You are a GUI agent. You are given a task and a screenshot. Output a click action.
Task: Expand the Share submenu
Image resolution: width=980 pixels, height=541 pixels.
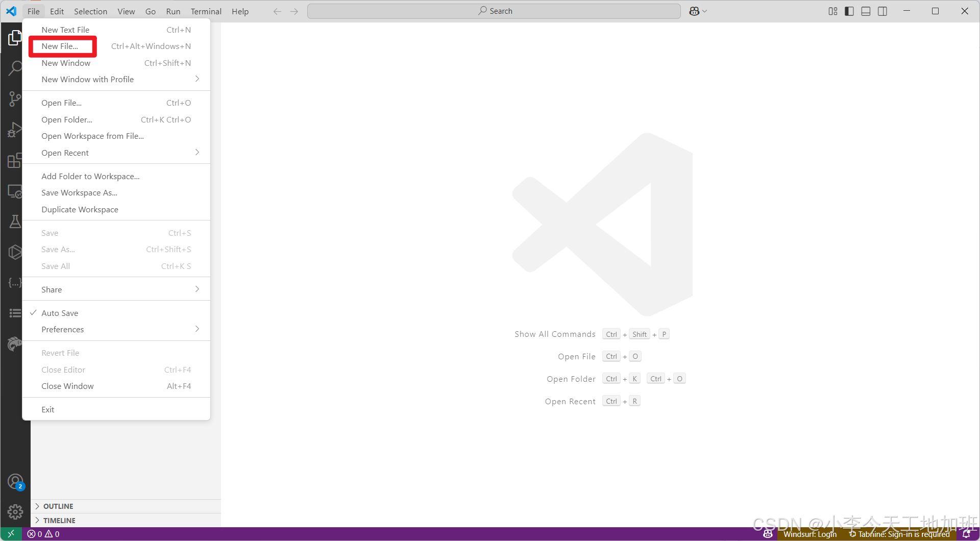click(x=116, y=289)
